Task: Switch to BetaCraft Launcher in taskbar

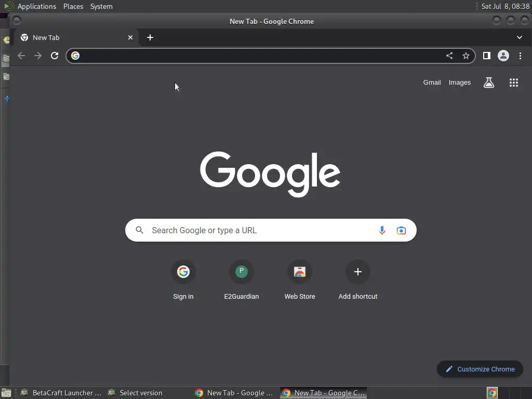Action: coord(61,393)
